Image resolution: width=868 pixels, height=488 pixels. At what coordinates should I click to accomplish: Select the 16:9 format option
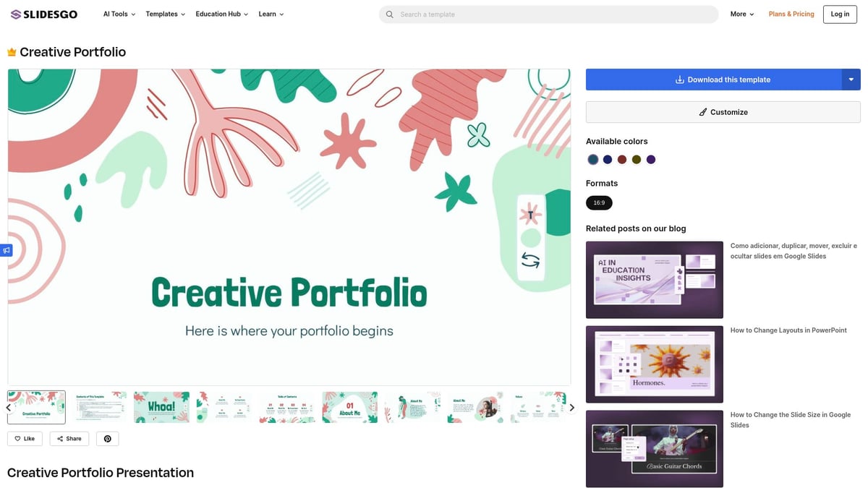click(x=598, y=202)
